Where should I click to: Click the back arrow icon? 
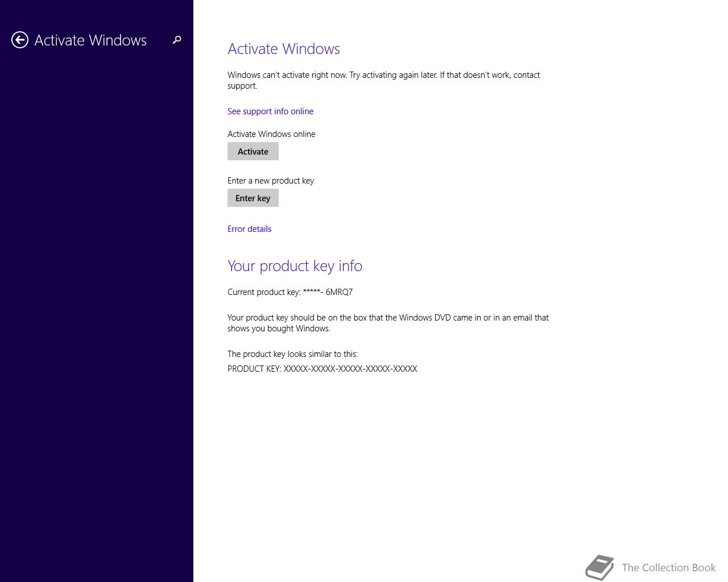pyautogui.click(x=20, y=40)
